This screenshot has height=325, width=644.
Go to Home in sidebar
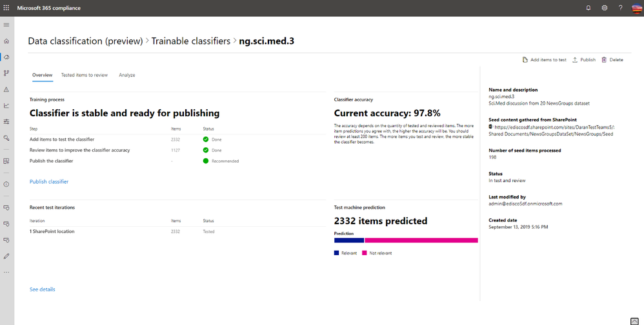coord(6,41)
